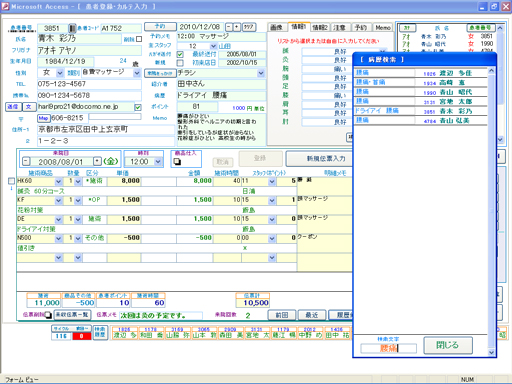Viewport: 512px width, 384px height.
Task: Switch to the 情報1 tab
Action: click(x=299, y=27)
